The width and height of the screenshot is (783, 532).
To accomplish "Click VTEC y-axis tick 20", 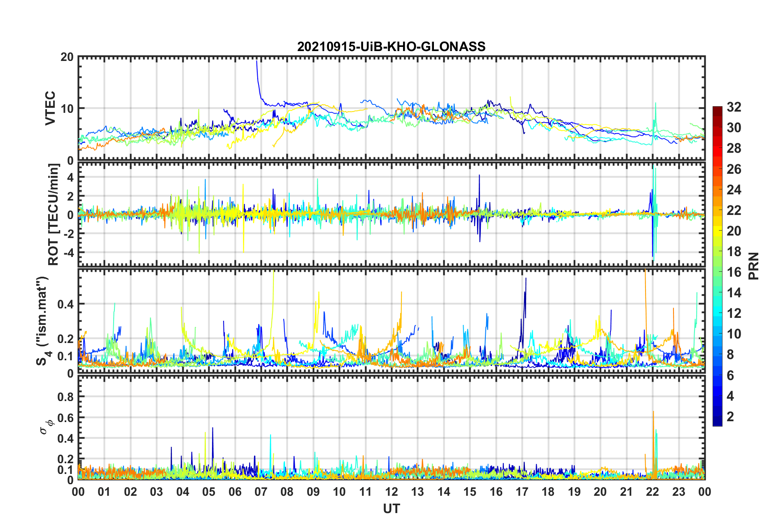I will [67, 57].
